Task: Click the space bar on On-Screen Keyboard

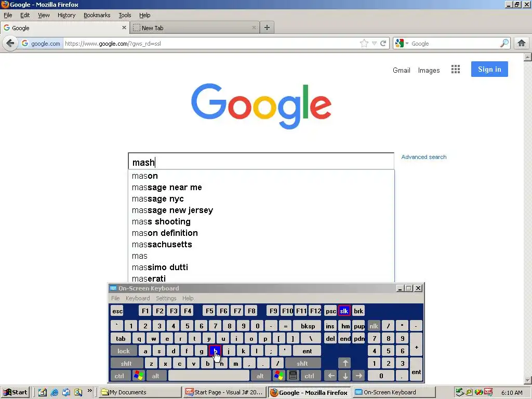Action: 209,376
